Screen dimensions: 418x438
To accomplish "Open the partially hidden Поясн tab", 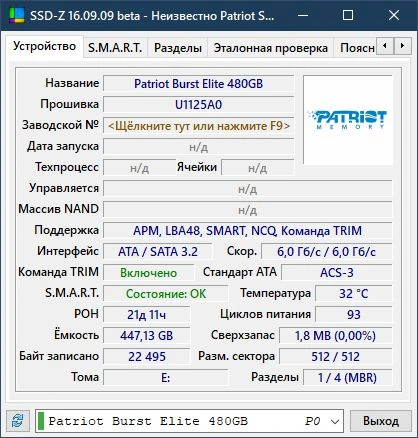I will coord(355,48).
